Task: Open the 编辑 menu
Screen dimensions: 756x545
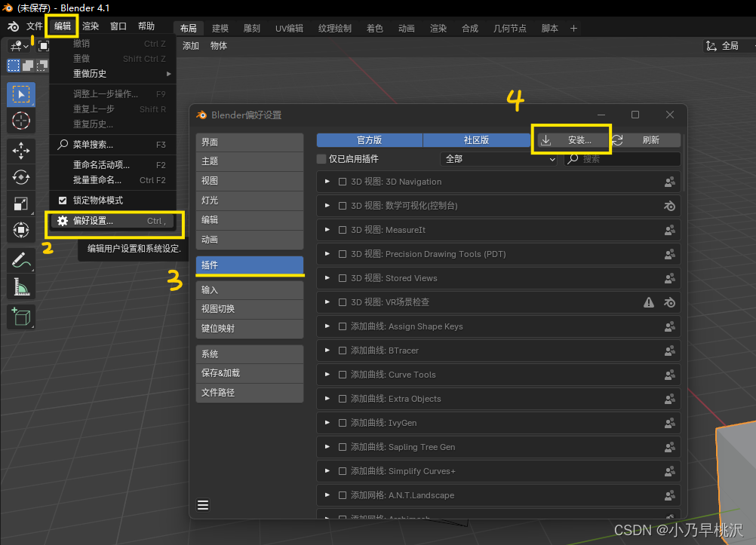Action: click(62, 26)
